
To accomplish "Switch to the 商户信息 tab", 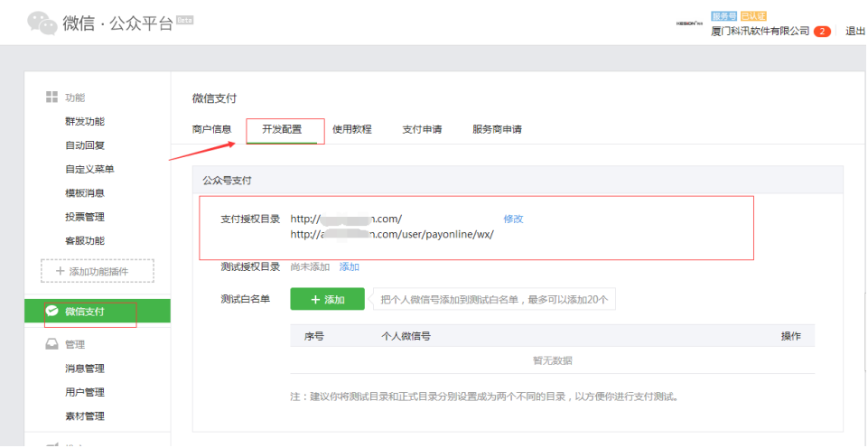I will (211, 129).
